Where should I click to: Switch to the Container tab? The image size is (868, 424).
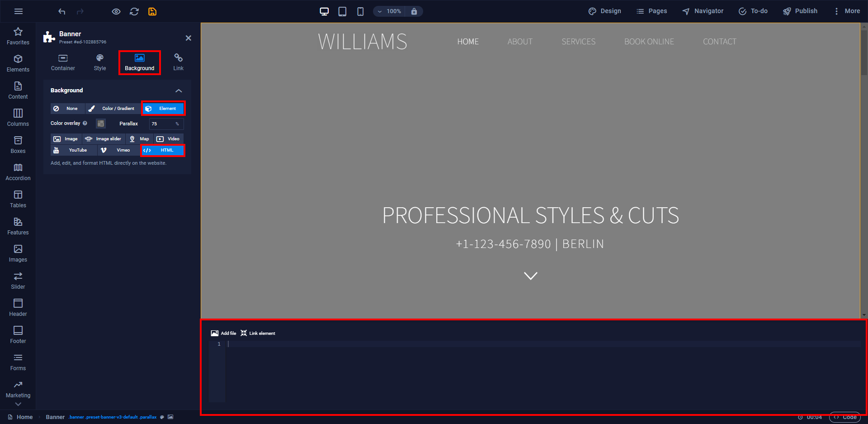coord(63,62)
